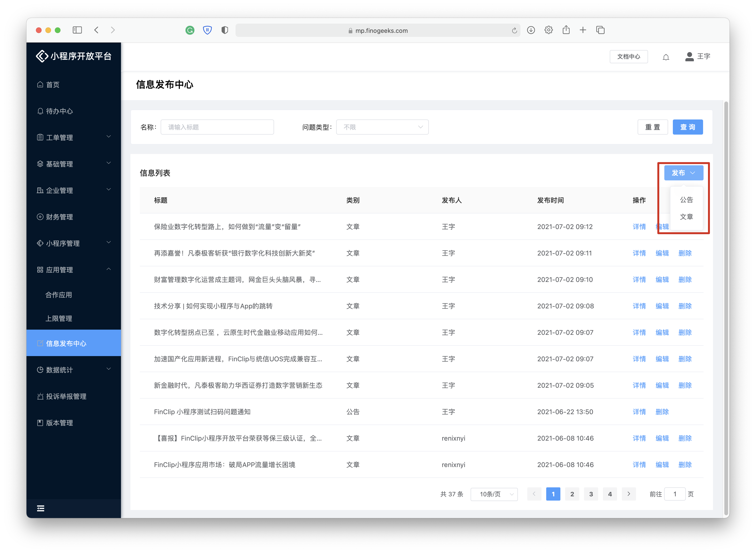Select 信息发布中心 in the sidebar
756x553 pixels.
pos(74,343)
